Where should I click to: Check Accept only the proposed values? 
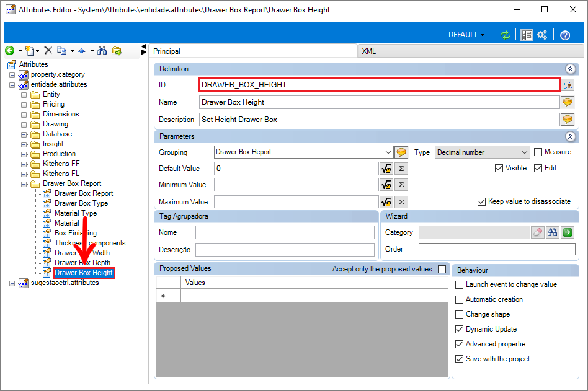442,270
